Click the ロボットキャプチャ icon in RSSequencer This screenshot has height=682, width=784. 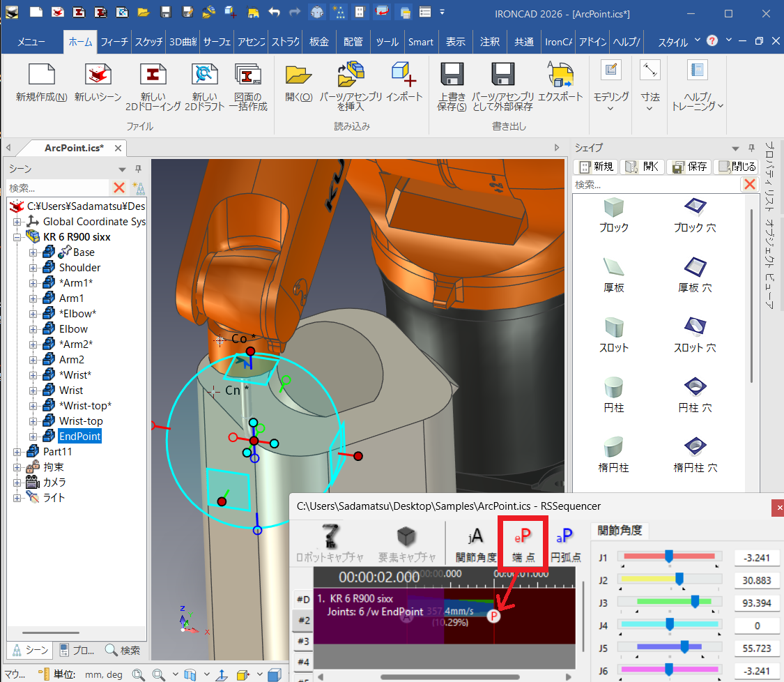pos(330,536)
